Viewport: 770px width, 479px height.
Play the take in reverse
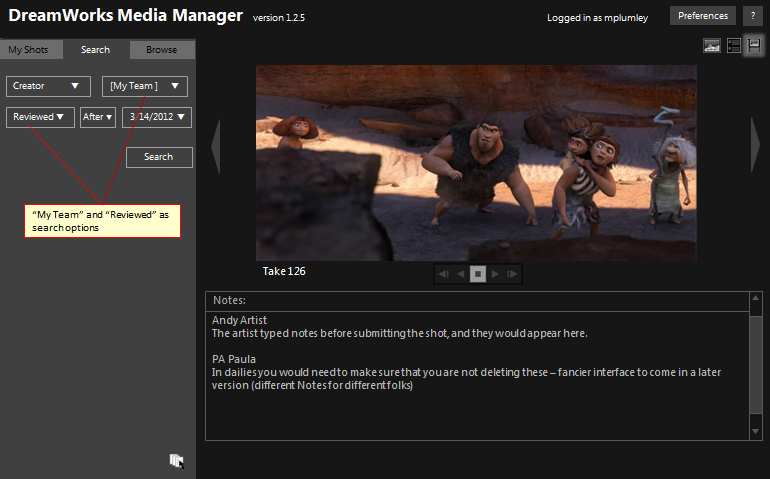tap(461, 274)
